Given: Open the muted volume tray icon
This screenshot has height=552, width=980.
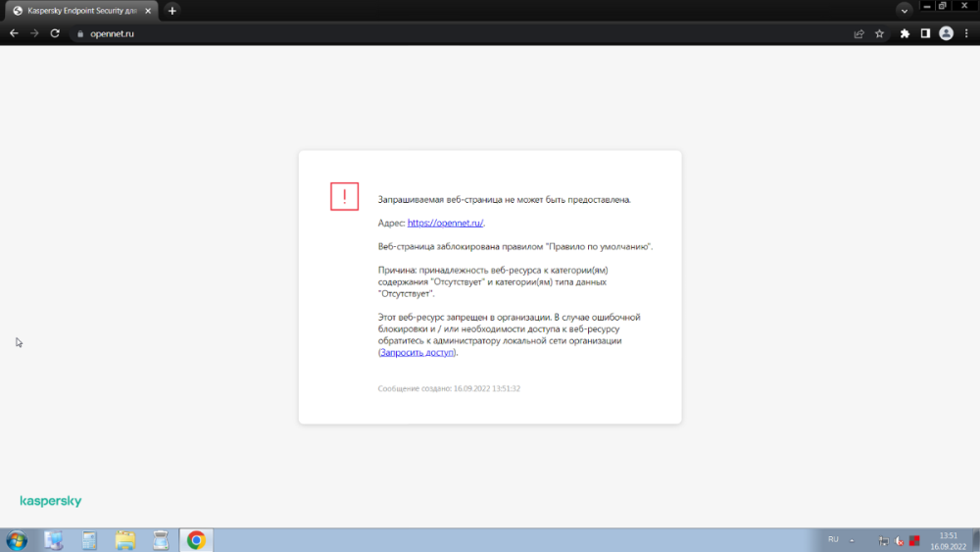Looking at the screenshot, I should click(899, 540).
